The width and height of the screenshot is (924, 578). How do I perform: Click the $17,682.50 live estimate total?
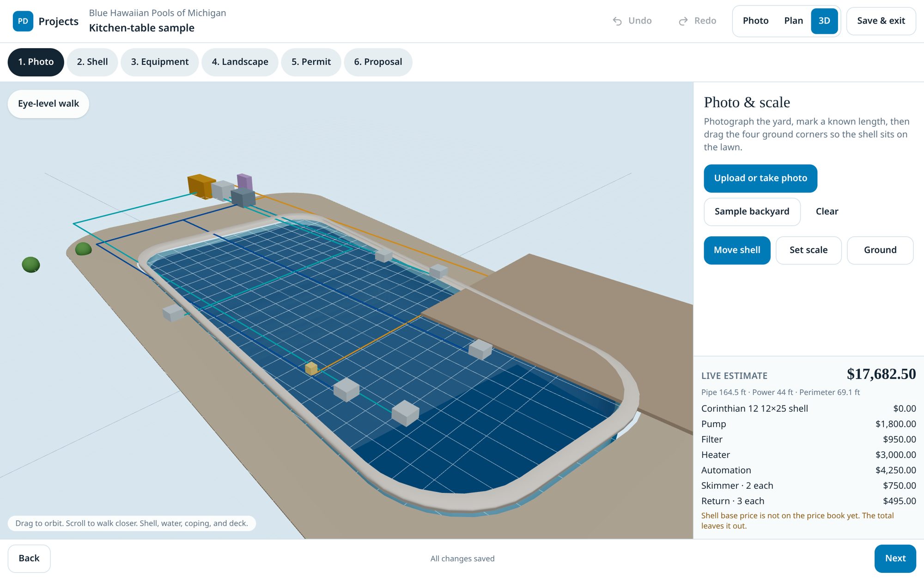881,374
